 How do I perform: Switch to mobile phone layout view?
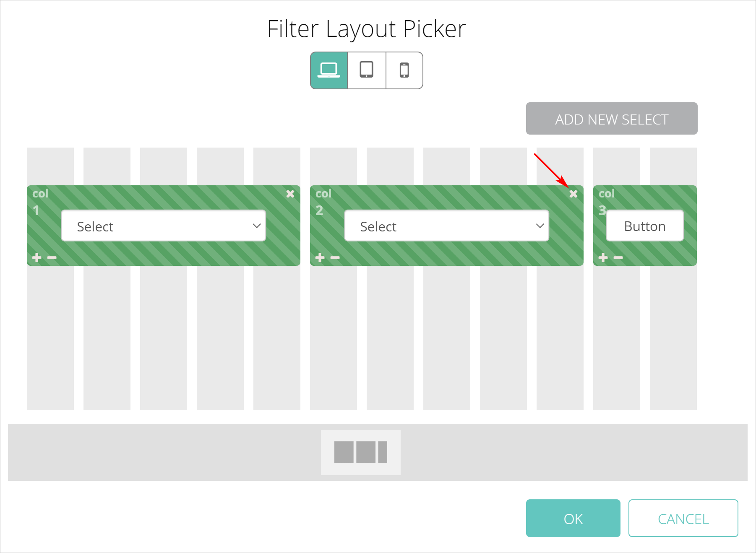click(404, 70)
